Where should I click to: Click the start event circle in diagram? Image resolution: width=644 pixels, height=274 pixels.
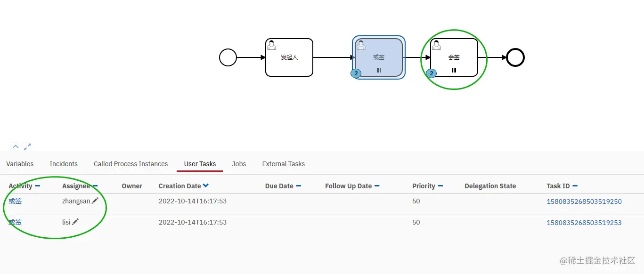tap(228, 57)
